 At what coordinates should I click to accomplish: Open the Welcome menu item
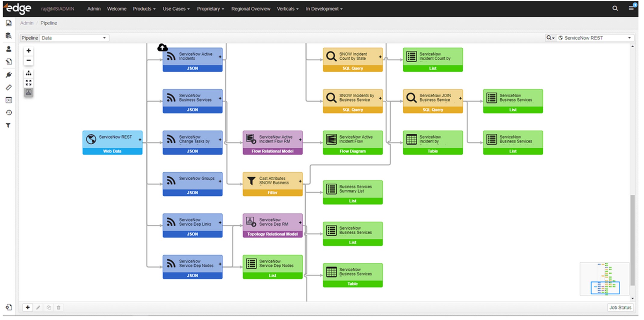(x=117, y=9)
